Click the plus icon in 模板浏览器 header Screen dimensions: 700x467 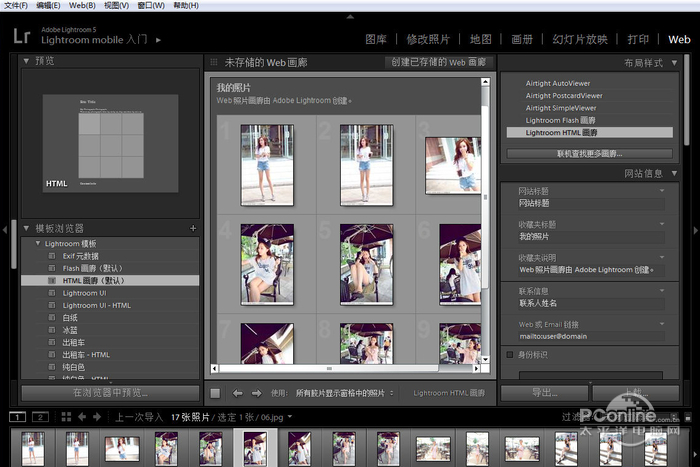[192, 228]
